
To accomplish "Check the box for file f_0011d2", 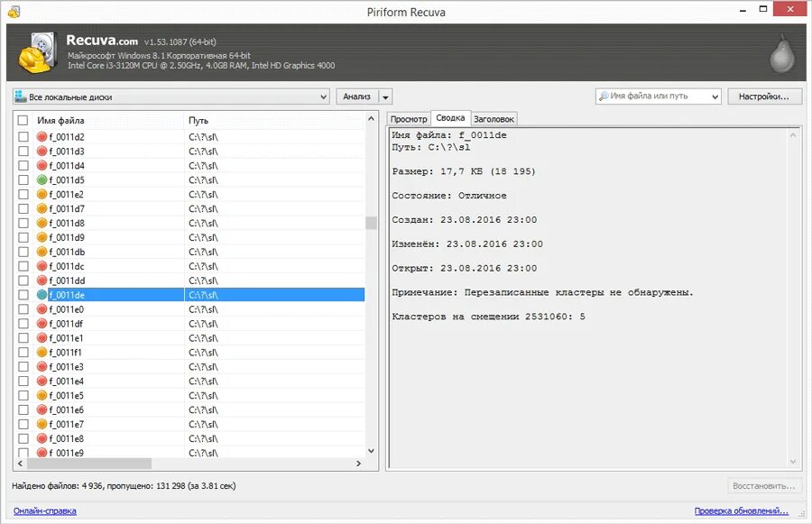I will (x=23, y=137).
